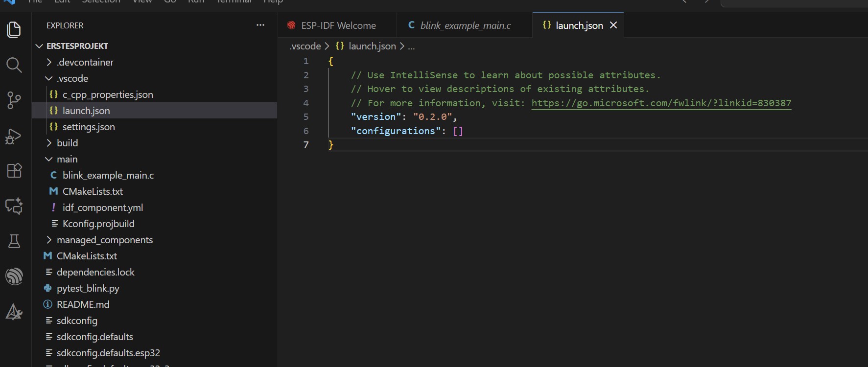Expand the build folder
Screen dimensions: 868x367
coord(67,143)
